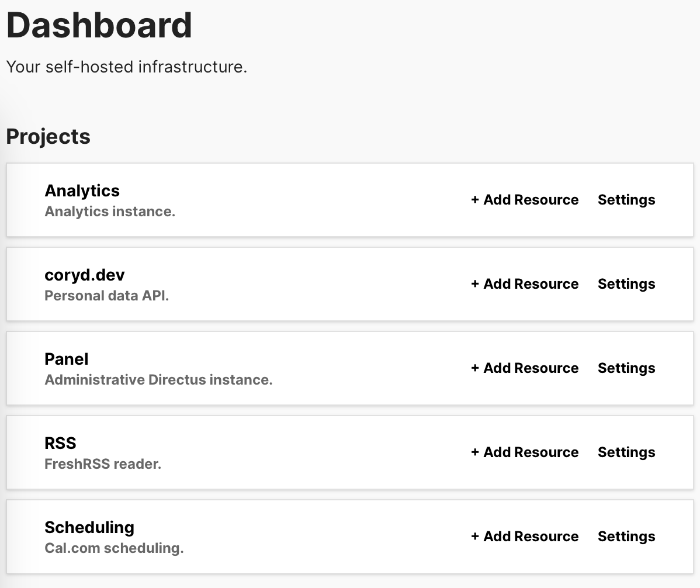Add a resource to the coryd.dev project
The image size is (700, 588).
pos(524,284)
